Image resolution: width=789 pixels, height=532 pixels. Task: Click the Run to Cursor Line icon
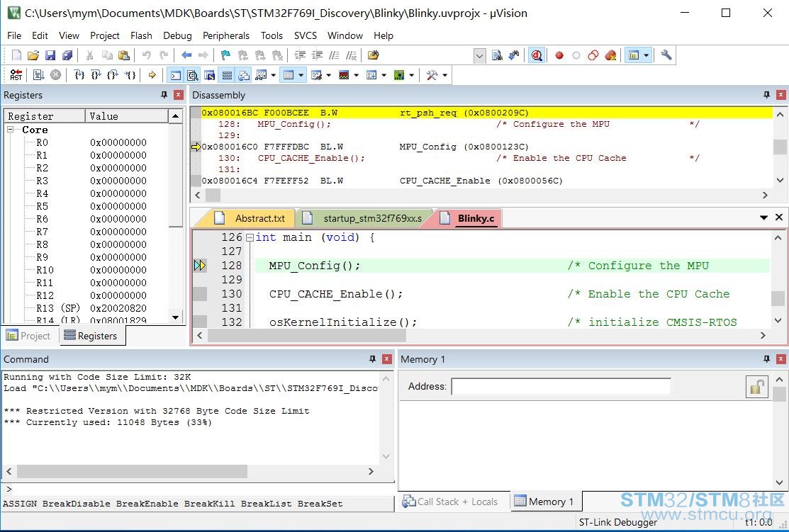click(130, 75)
